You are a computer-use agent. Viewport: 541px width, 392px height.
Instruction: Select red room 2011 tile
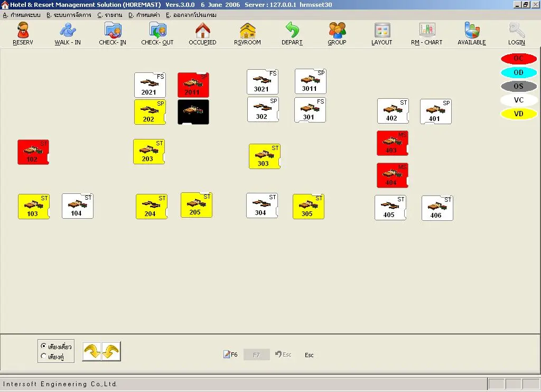tap(193, 85)
